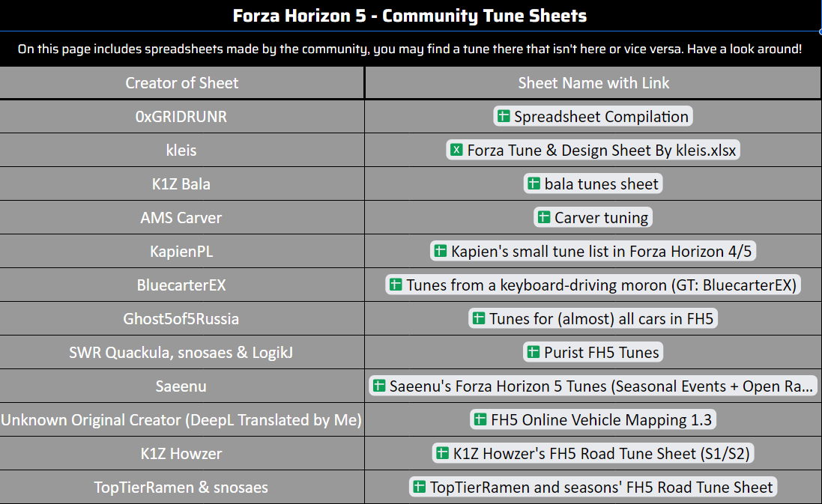Open Kapien's small tune list in Forza Horizon 4/5
Viewport: 822px width, 504px height.
(x=593, y=251)
